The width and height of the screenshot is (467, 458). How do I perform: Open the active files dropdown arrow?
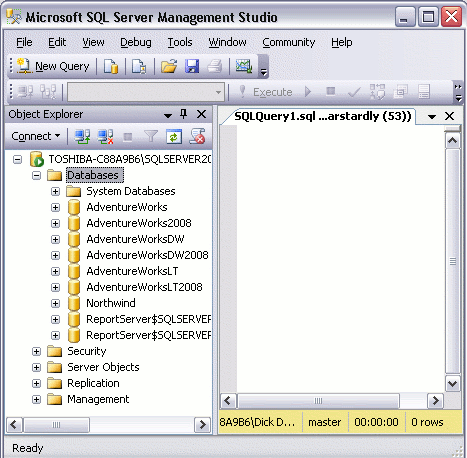click(x=432, y=117)
